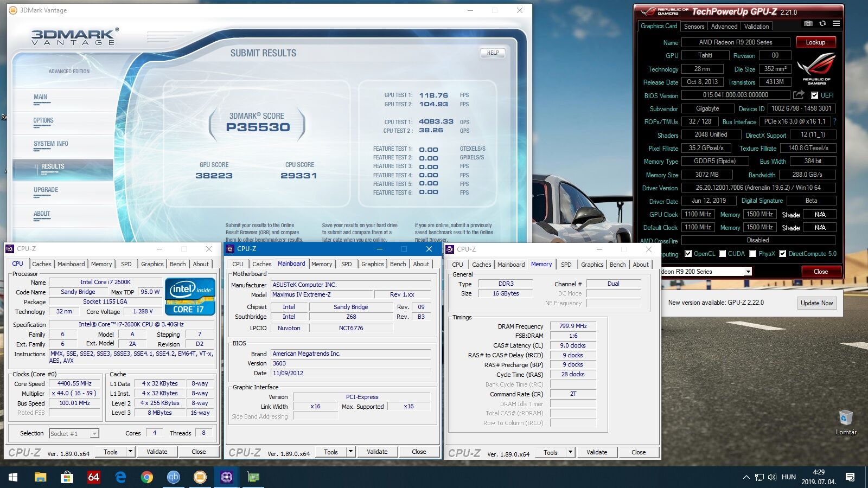This screenshot has height=488, width=868.
Task: Click the GPU-Z screenshot camera icon
Action: tap(808, 24)
